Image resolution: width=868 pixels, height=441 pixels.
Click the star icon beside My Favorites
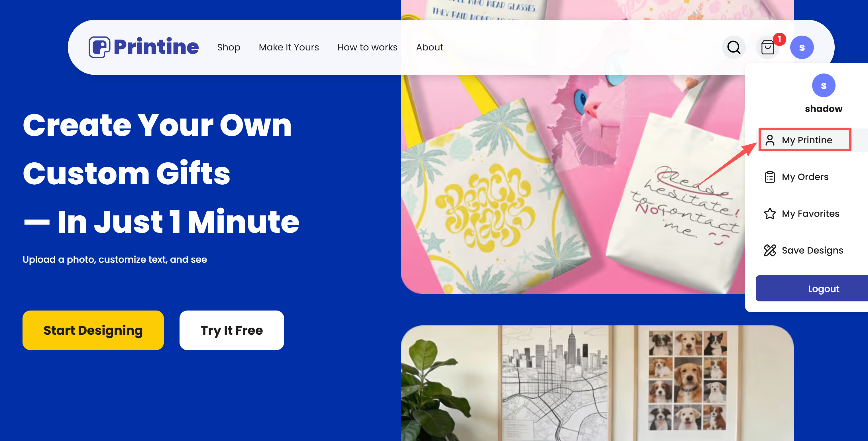point(770,214)
